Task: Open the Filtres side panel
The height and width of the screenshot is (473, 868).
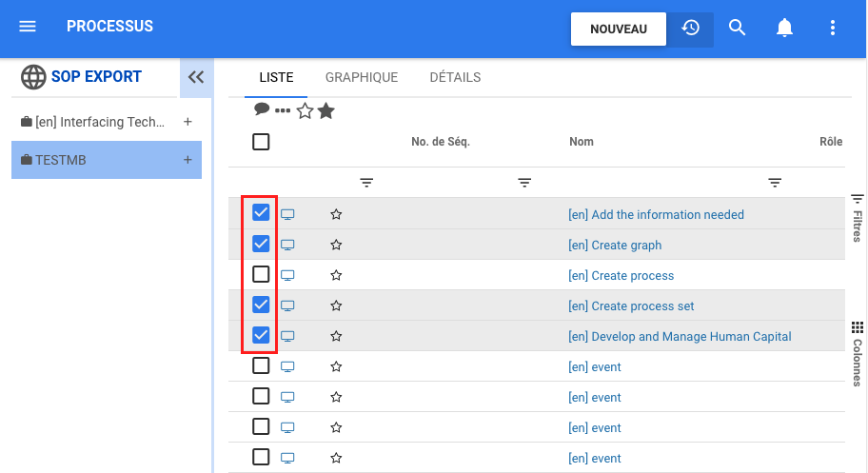Action: [x=857, y=217]
